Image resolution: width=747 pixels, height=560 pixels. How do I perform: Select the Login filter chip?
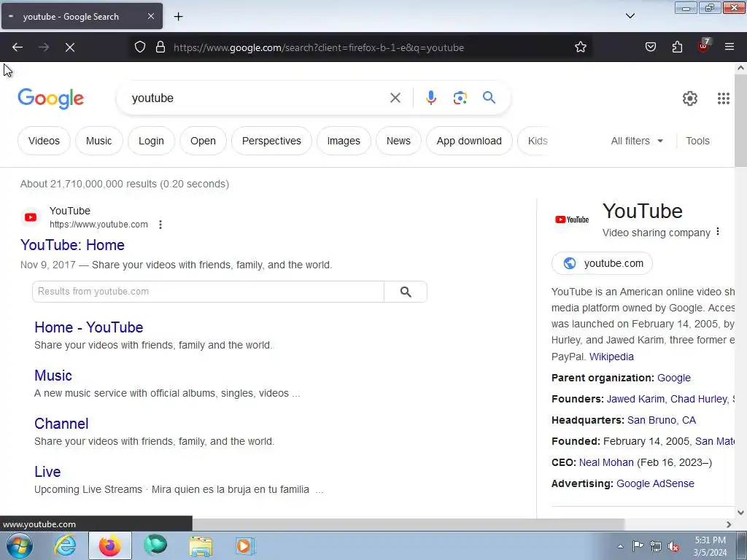pyautogui.click(x=151, y=141)
